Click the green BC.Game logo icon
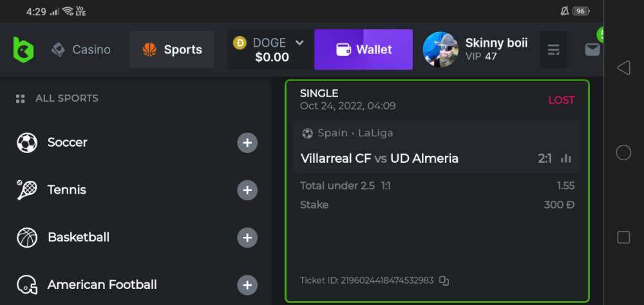This screenshot has width=644, height=305. tap(23, 50)
